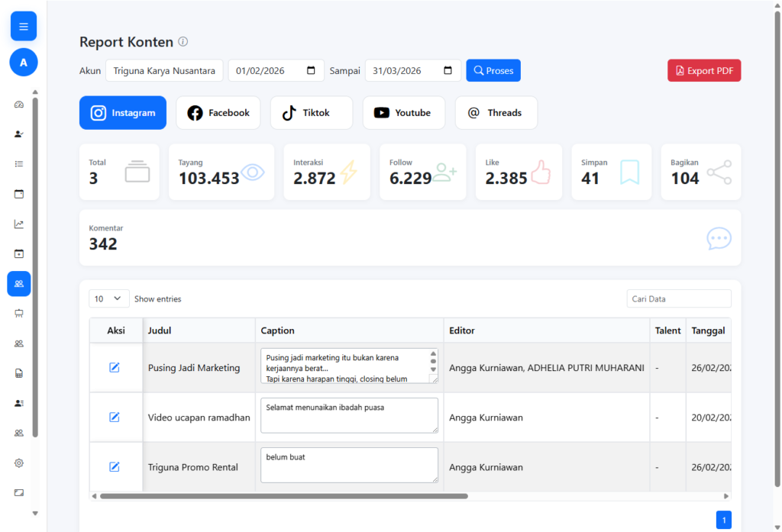This screenshot has width=782, height=532.
Task: Open the settings gear icon in sidebar
Action: 19,463
